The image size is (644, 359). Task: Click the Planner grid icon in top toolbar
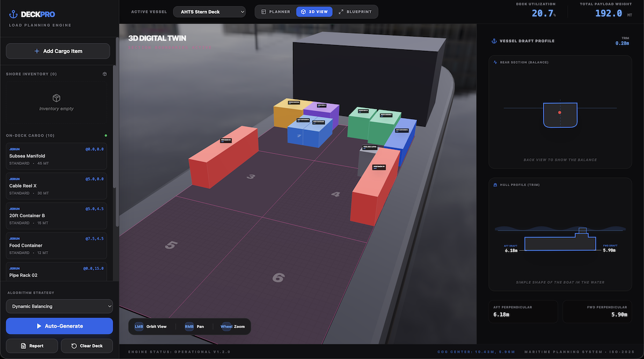pyautogui.click(x=262, y=11)
